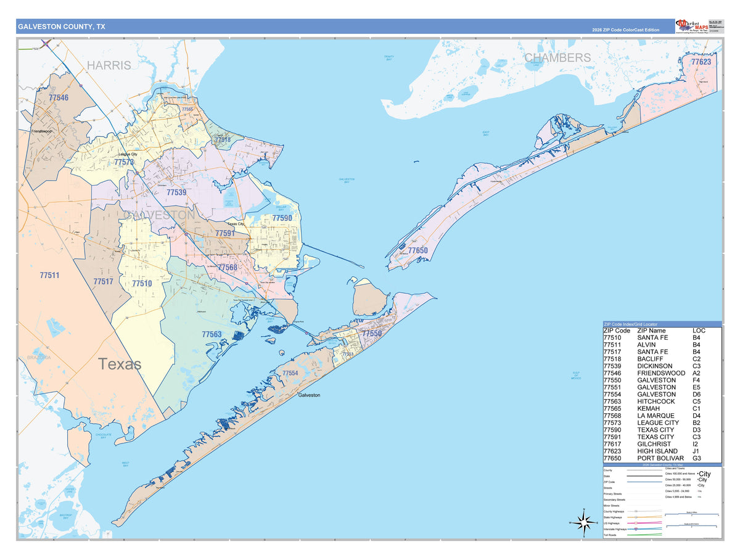Select the 77551 GALVESTON row in index table
Viewport: 740px width, 560px height.
click(x=662, y=387)
